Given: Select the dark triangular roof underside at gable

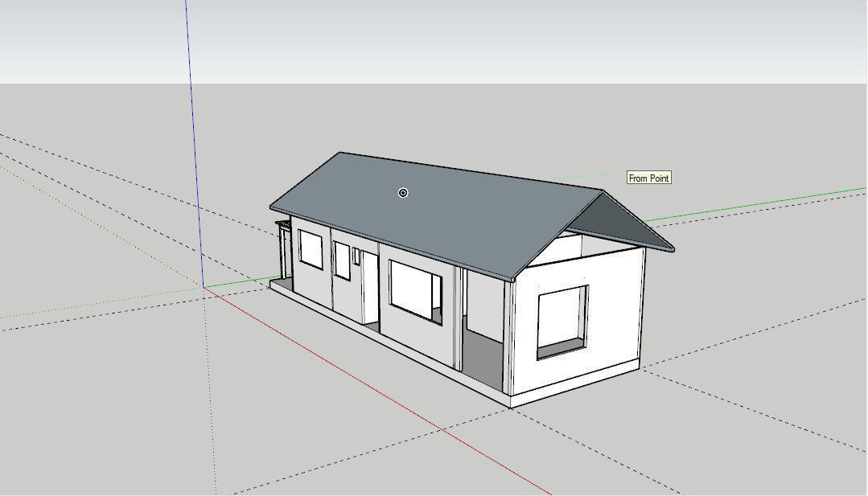Looking at the screenshot, I should pos(620,221).
